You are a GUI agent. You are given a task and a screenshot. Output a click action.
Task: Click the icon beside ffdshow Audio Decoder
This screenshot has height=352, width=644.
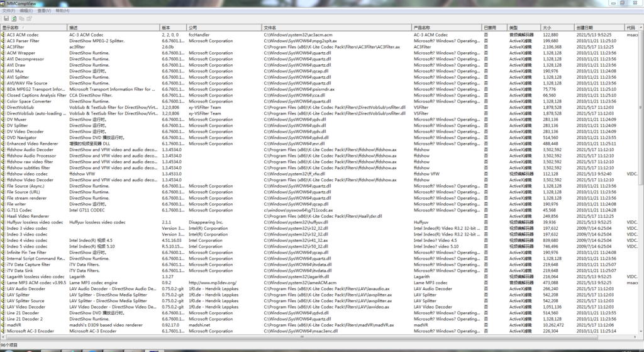(3, 150)
